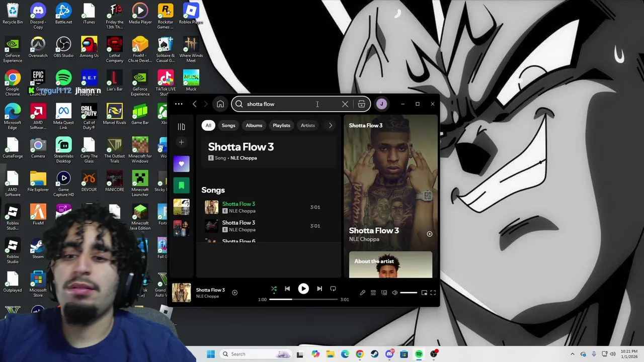Open the taskbar clock showing 10:21 PM

pyautogui.click(x=629, y=354)
